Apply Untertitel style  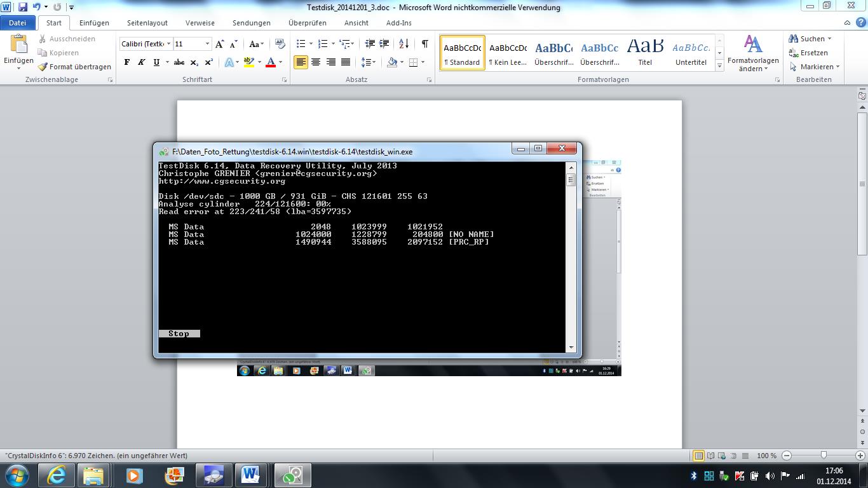point(691,53)
